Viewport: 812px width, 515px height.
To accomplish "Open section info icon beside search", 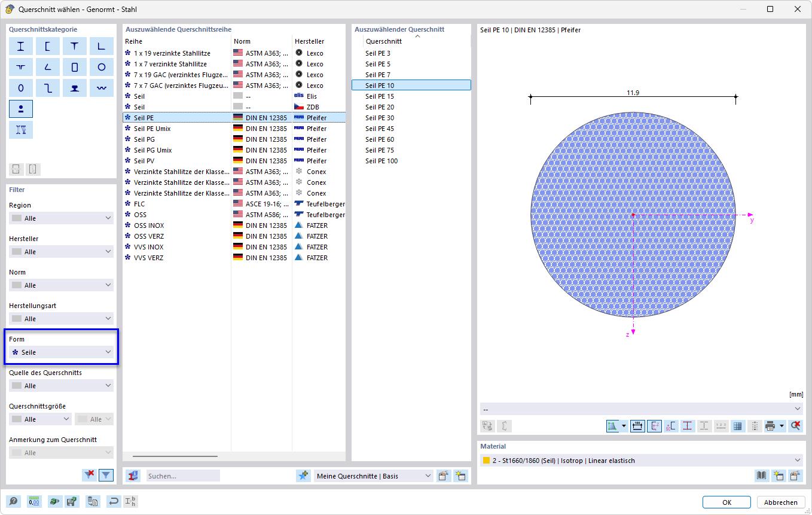I will tap(134, 476).
